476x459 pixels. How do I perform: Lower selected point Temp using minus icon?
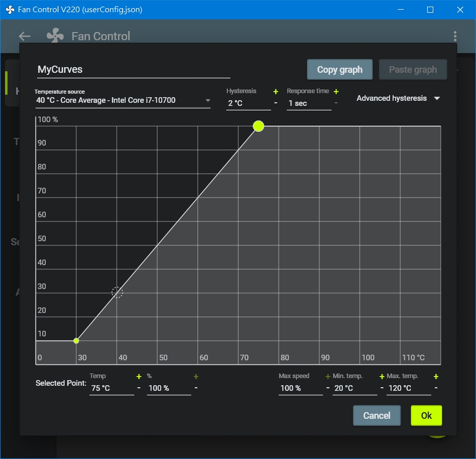pos(139,388)
